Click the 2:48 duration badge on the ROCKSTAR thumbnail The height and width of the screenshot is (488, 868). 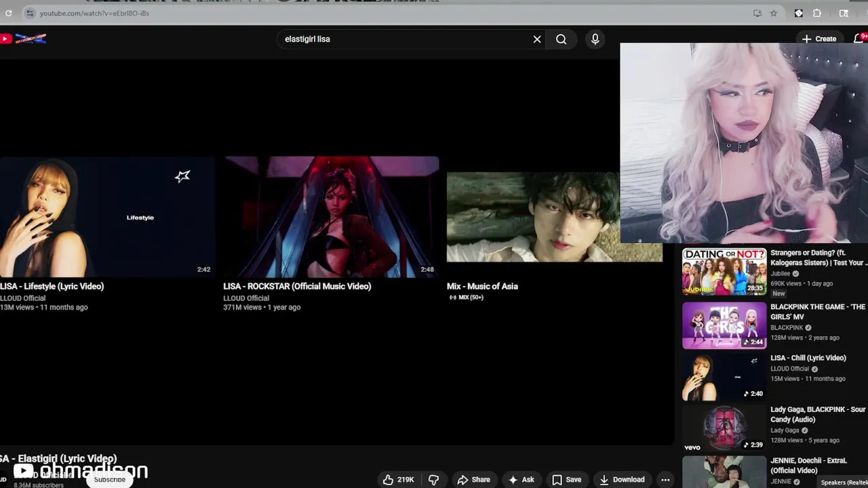[427, 270]
